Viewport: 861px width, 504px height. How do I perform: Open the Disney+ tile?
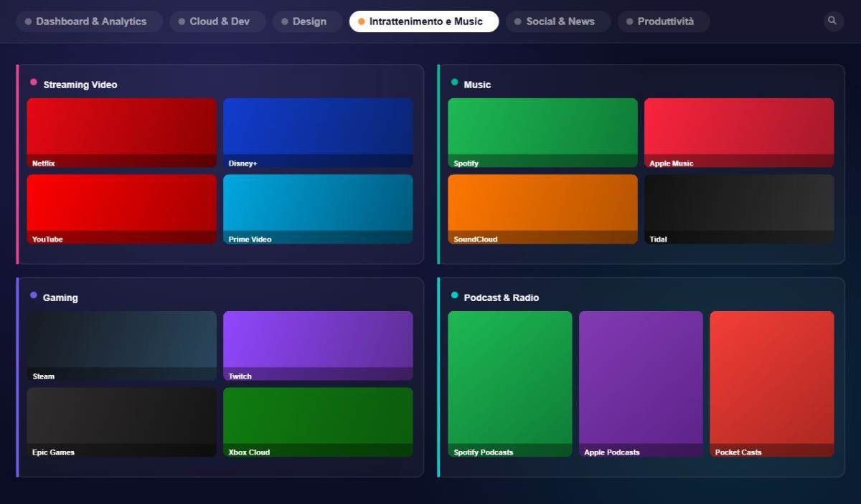point(318,133)
